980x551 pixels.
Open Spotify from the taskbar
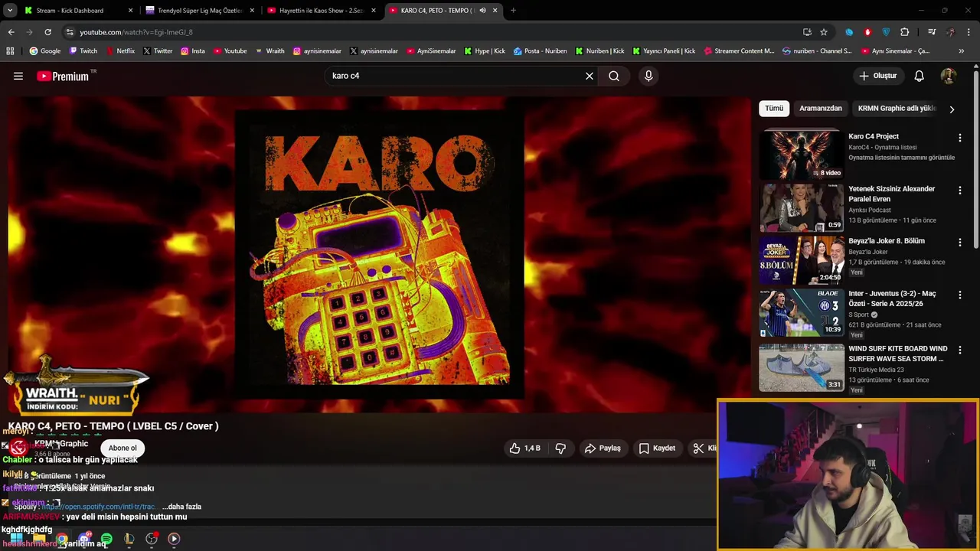coord(106,539)
